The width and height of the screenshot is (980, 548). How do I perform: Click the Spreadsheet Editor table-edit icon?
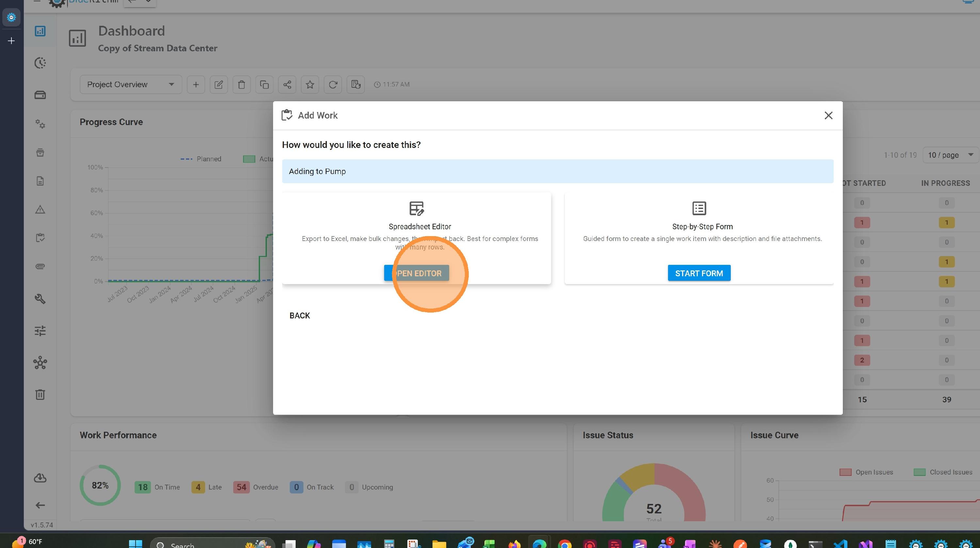tap(416, 208)
